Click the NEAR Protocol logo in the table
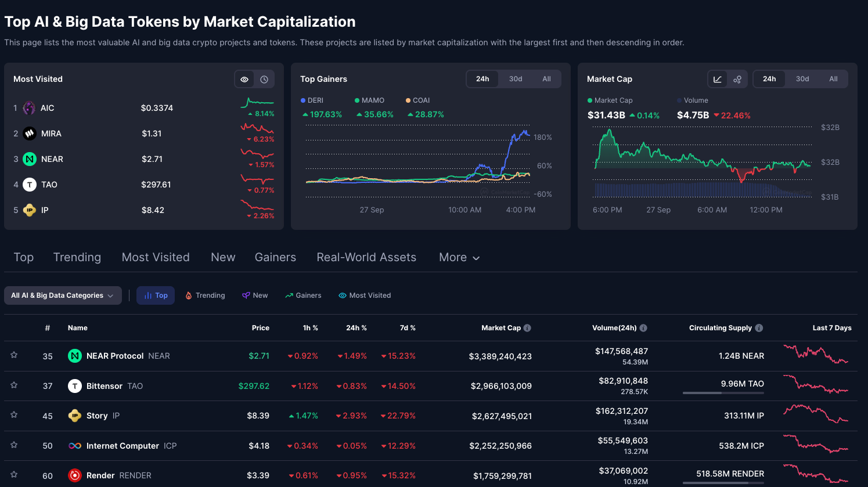Screen dimensions: 868x487 click(x=75, y=356)
